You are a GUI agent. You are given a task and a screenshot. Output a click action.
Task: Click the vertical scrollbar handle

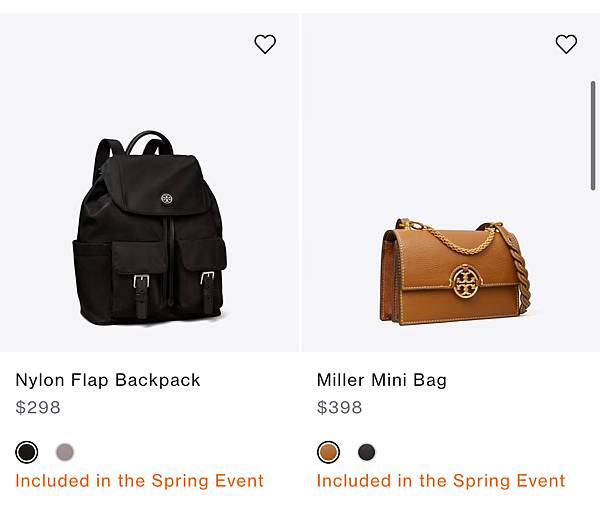tap(593, 135)
